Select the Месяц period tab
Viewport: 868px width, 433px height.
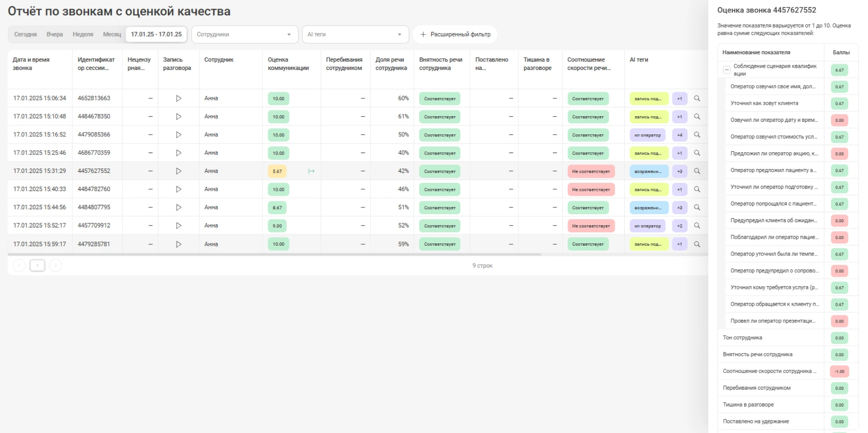pos(112,35)
